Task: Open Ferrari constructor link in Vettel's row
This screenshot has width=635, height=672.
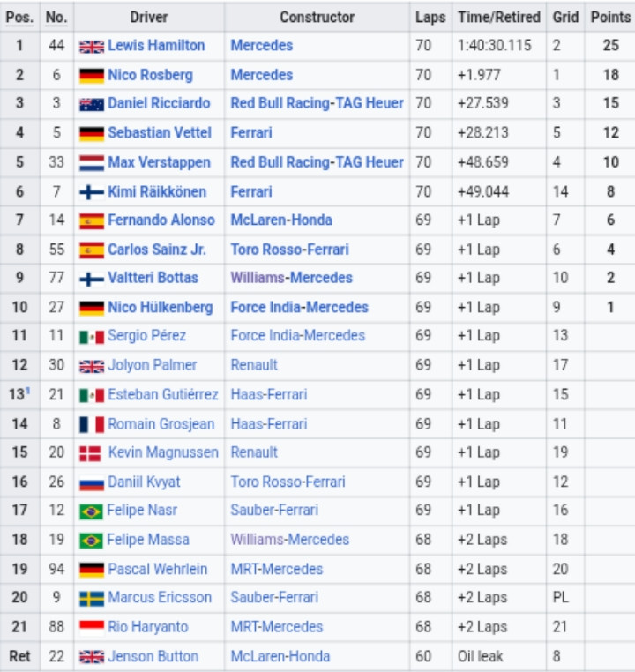Action: 251,133
